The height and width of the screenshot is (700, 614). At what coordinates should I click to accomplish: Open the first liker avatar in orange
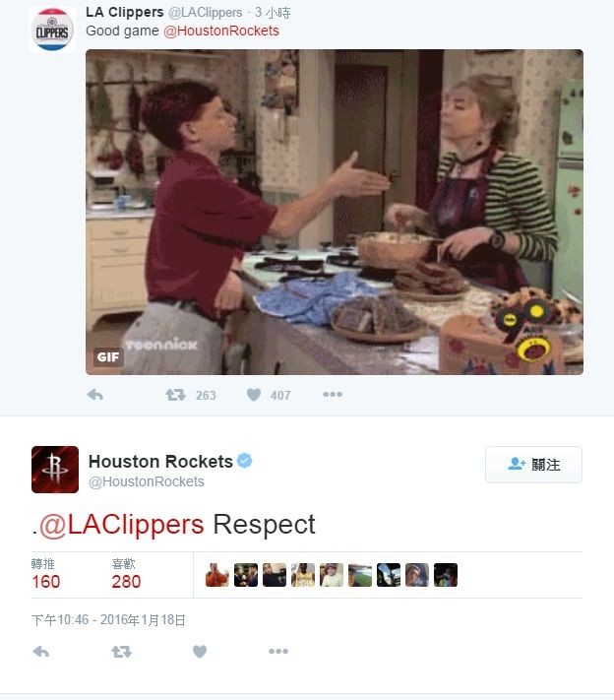[x=217, y=575]
